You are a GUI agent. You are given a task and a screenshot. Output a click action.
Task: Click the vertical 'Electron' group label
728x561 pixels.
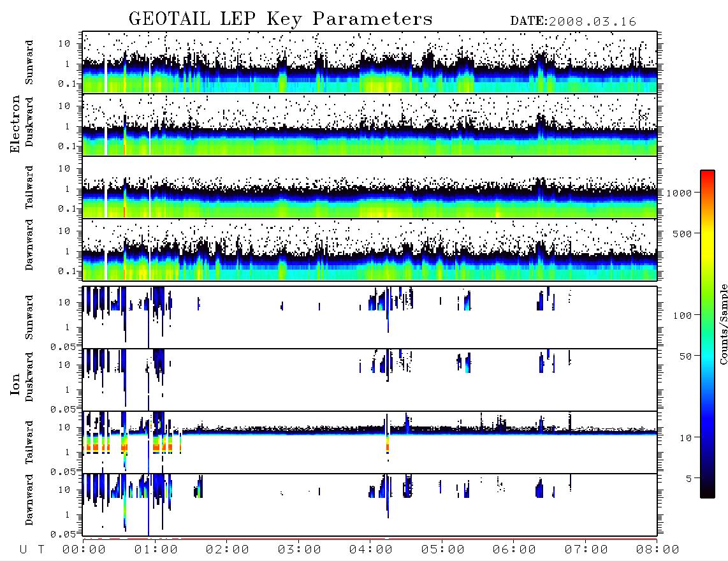point(15,124)
